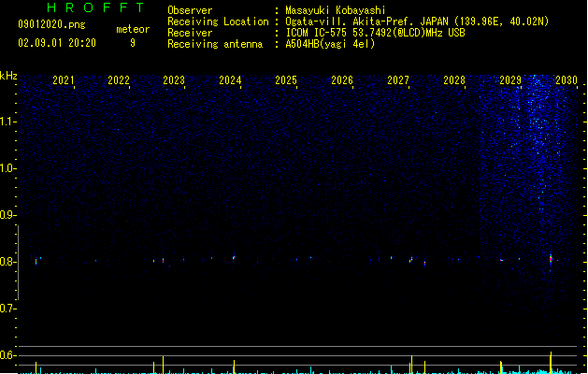The height and width of the screenshot is (374, 588).
Task: Click the Receiver label
Action: click(x=190, y=33)
